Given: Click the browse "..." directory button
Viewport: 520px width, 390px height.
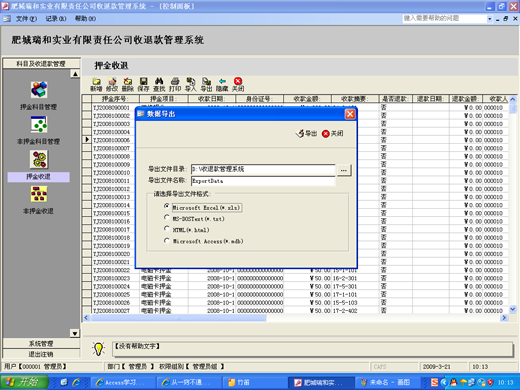Looking at the screenshot, I should point(344,170).
